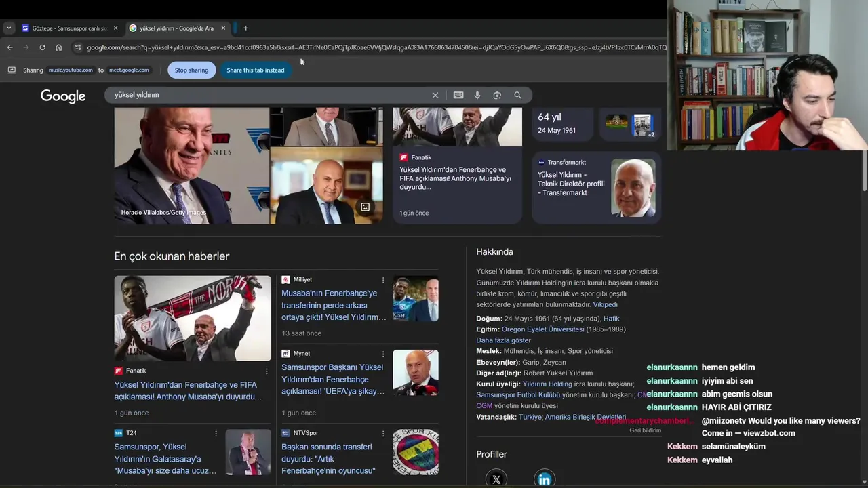This screenshot has width=868, height=488.
Task: Close the Göztepe - Samsunspor tab
Action: coord(115,28)
